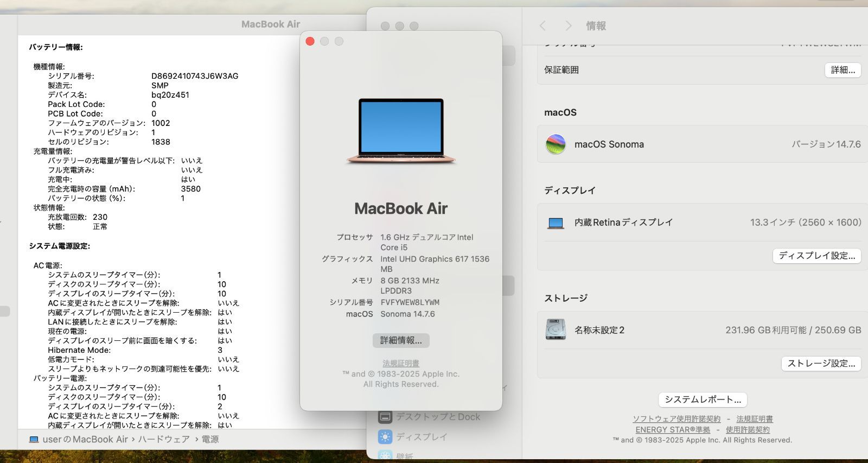Click the 名称未設定2 storage drive icon
This screenshot has width=868, height=463.
click(556, 329)
